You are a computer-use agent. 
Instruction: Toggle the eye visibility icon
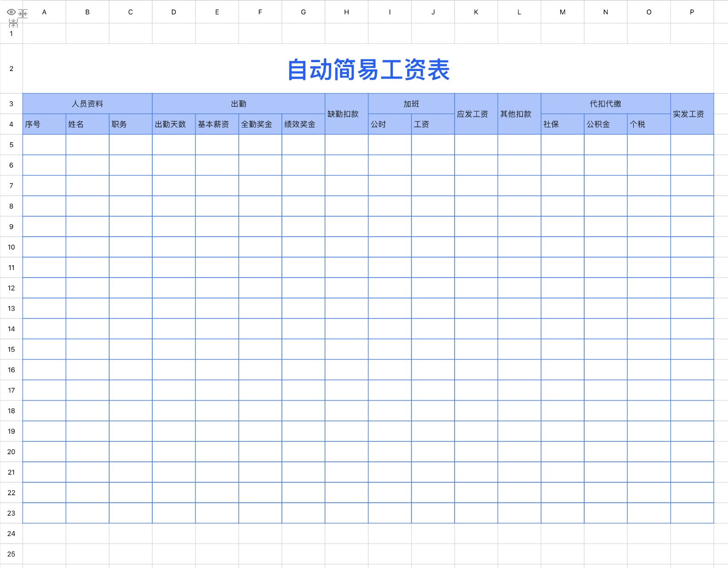point(12,12)
